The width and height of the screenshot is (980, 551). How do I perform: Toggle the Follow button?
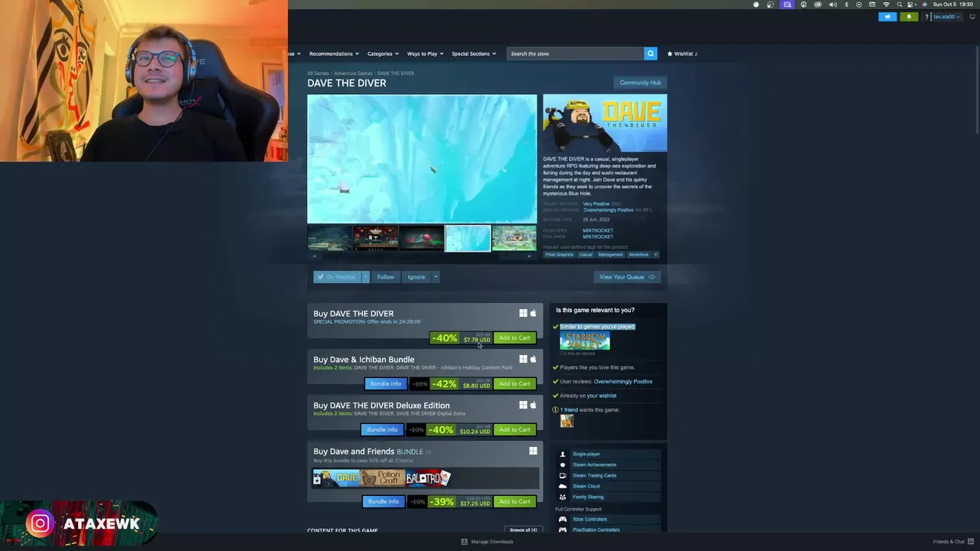coord(386,277)
